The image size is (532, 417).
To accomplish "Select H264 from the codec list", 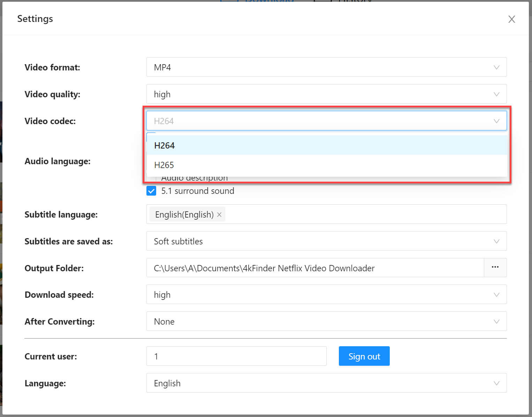I will click(327, 145).
